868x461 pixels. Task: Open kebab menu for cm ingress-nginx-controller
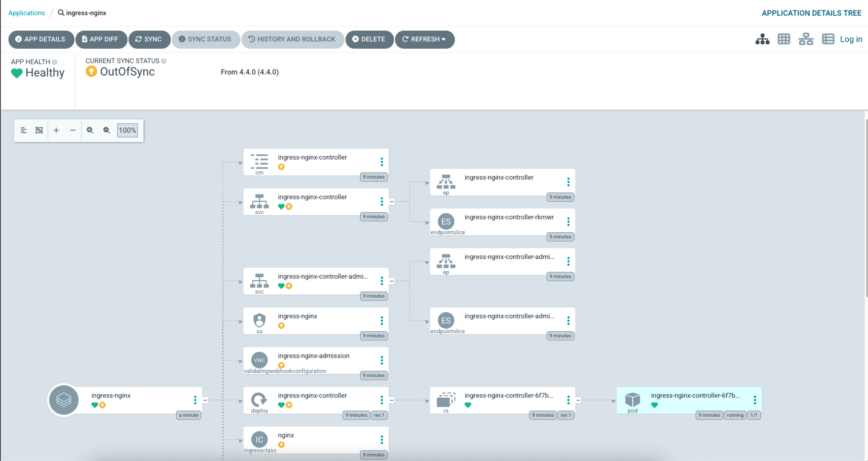pyautogui.click(x=382, y=162)
